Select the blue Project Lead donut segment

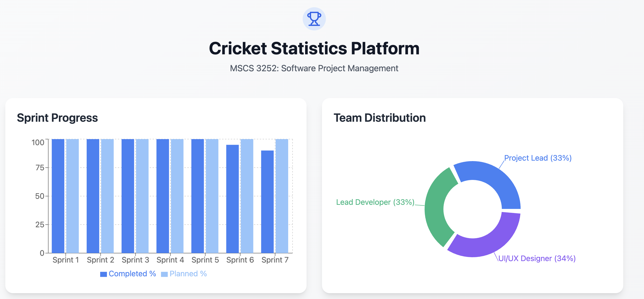click(495, 180)
